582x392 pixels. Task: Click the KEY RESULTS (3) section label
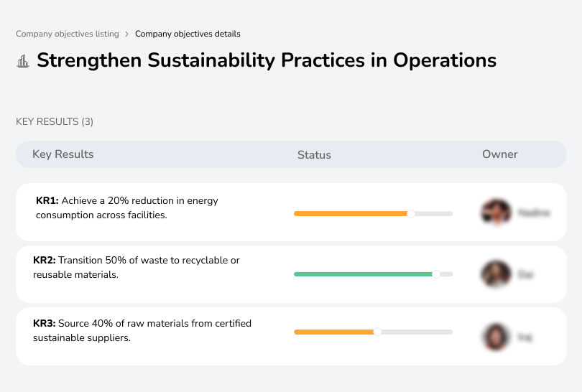[x=55, y=121]
